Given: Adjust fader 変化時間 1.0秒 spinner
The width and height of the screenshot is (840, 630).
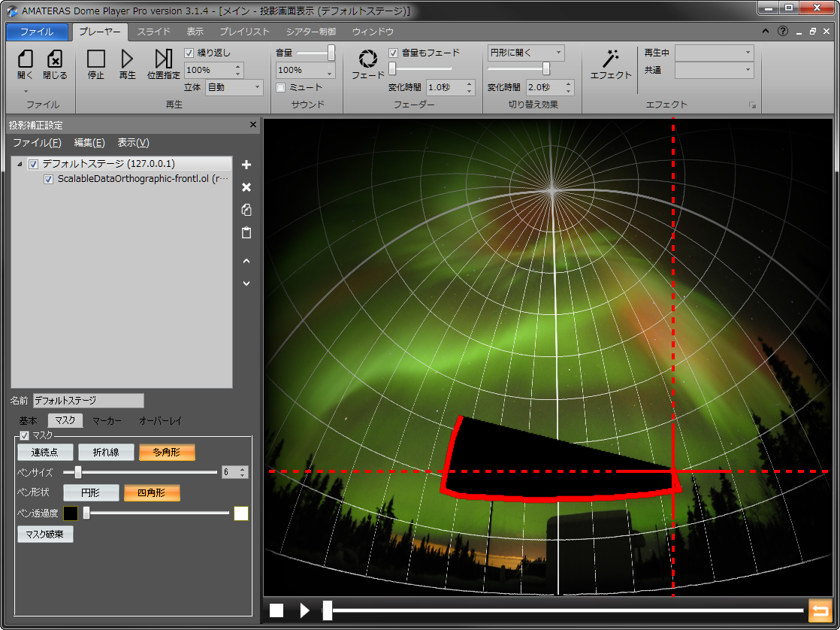Looking at the screenshot, I should click(470, 87).
